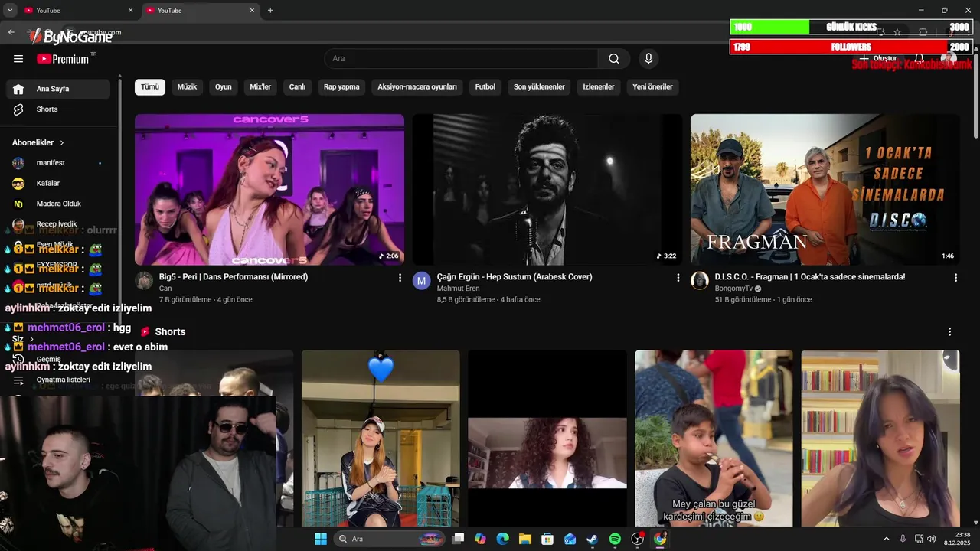Open the curly-haired woman Shorts video
This screenshot has height=551, width=980.
click(x=547, y=439)
